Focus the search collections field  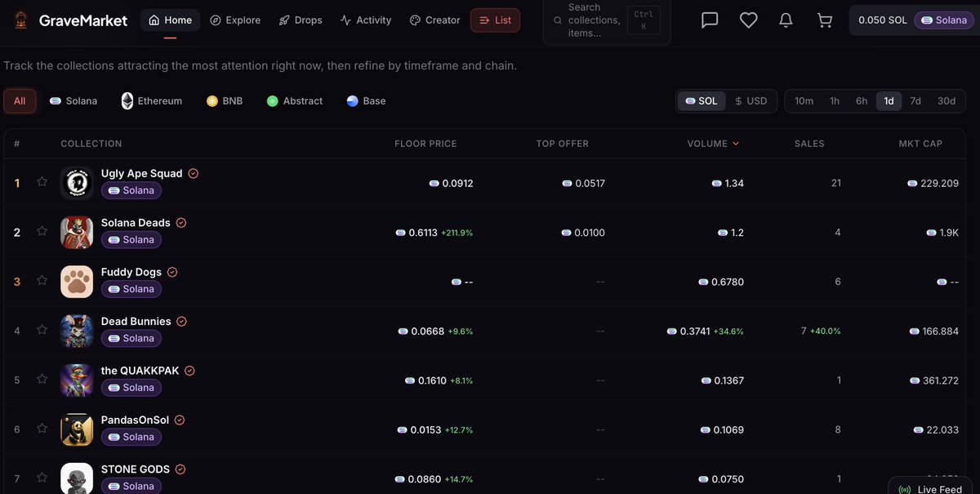[x=607, y=20]
